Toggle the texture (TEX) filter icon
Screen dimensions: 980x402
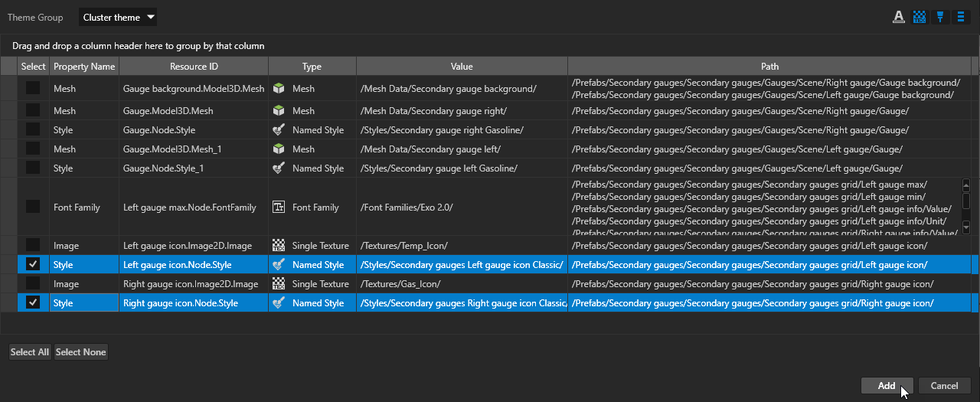click(x=920, y=17)
